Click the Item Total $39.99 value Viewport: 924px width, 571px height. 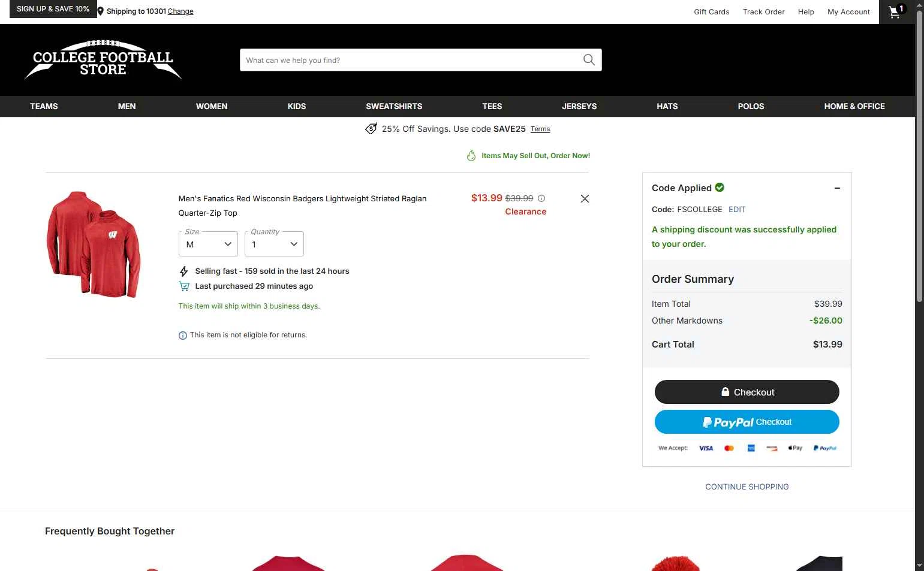(x=828, y=304)
